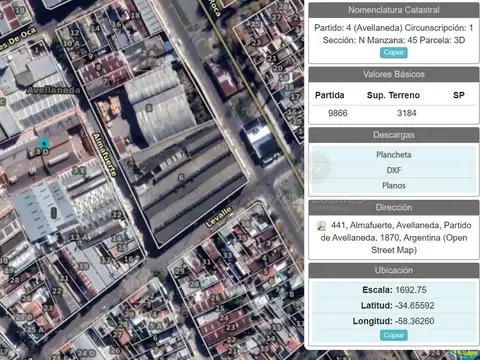Image resolution: width=480 pixels, height=360 pixels.
Task: Select the Partida value 9866
Action: (x=338, y=113)
